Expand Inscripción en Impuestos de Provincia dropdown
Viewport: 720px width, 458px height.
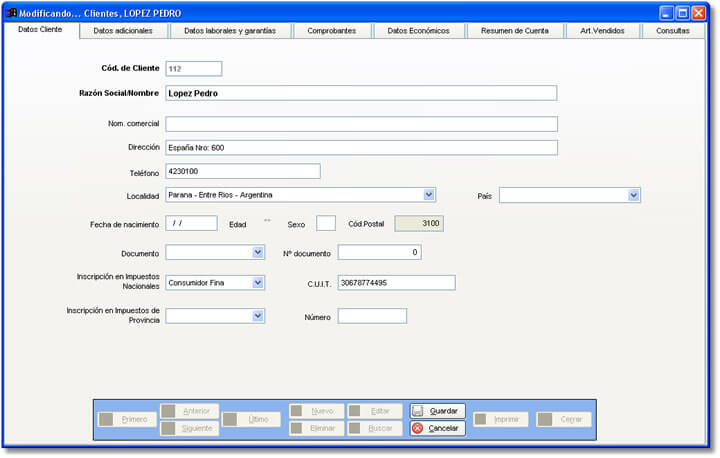pos(258,316)
